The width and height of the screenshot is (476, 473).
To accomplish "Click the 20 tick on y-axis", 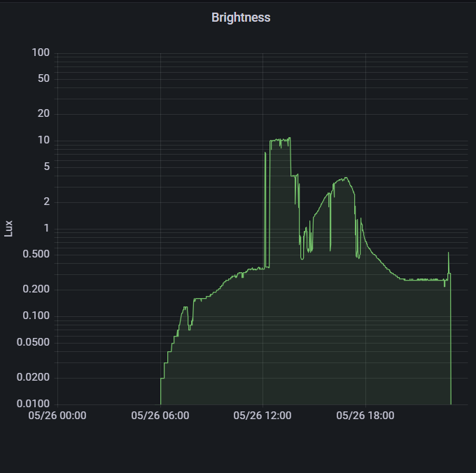I will pyautogui.click(x=43, y=114).
